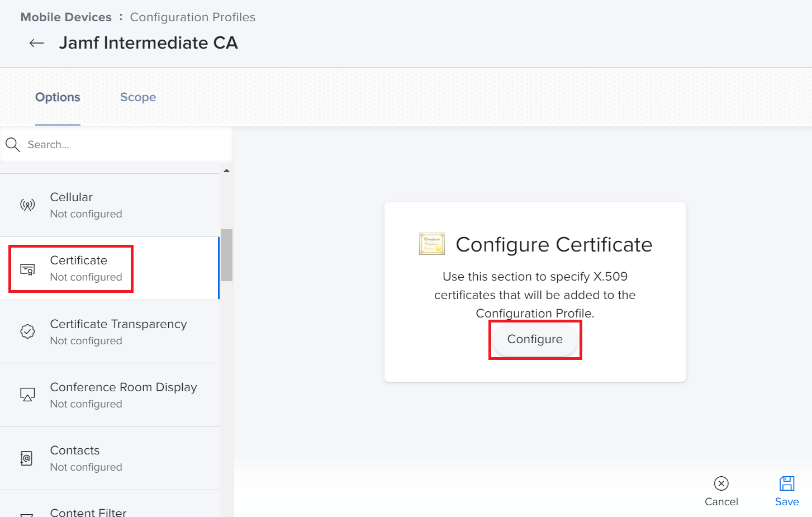The height and width of the screenshot is (517, 812).
Task: Click the Cellular antenna icon
Action: [27, 205]
